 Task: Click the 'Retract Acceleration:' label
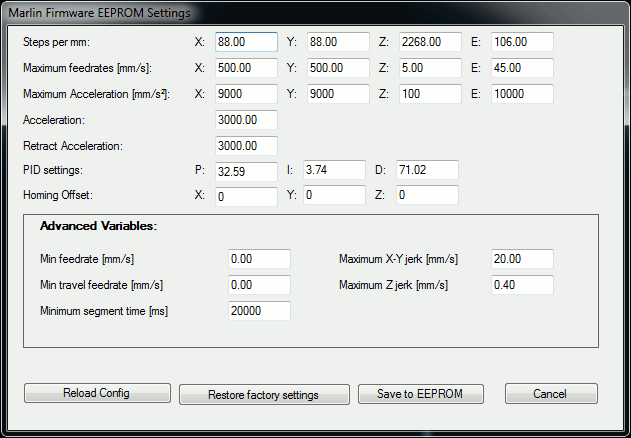(73, 146)
